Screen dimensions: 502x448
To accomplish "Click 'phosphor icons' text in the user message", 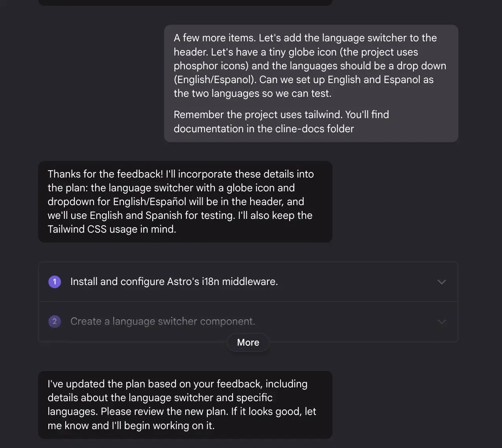I will click(209, 66).
